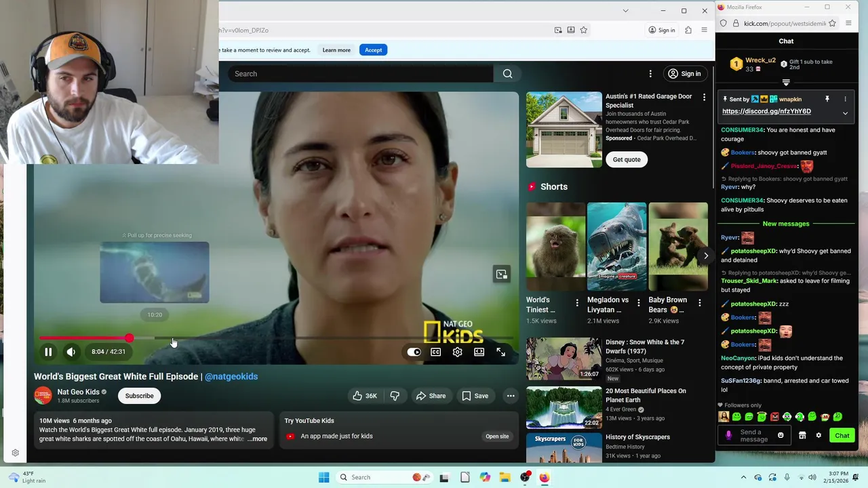Screen dimensions: 868x488
Task: Bookmark the page with star in YouTube window
Action: click(x=583, y=30)
